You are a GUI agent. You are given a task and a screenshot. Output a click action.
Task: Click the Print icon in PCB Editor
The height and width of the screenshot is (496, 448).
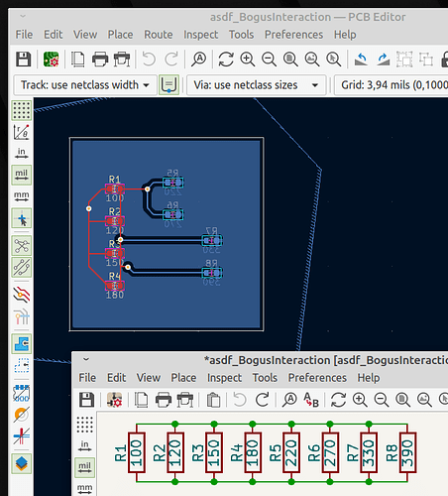(x=100, y=60)
